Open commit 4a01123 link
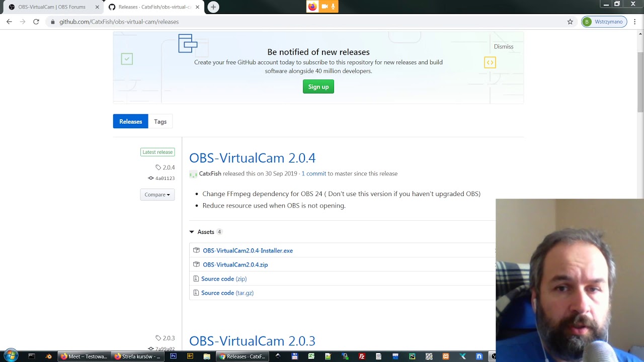Viewport: 644px width, 362px height. tap(162, 178)
